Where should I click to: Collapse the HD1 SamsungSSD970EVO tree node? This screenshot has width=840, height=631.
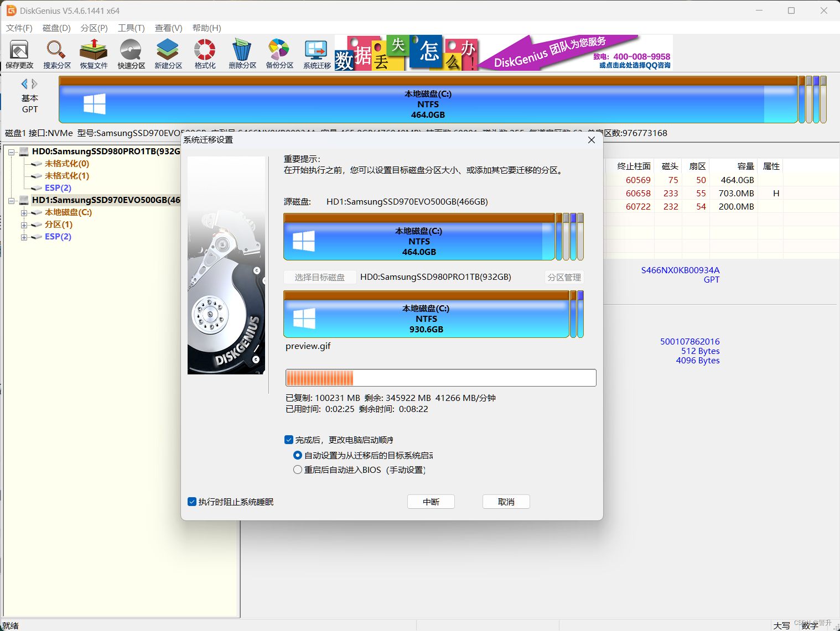[x=11, y=200]
